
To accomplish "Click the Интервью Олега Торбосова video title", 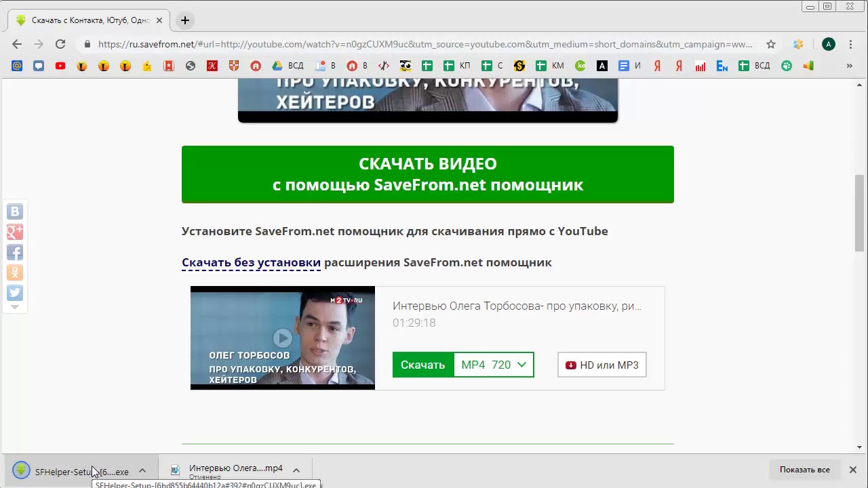I will [517, 306].
